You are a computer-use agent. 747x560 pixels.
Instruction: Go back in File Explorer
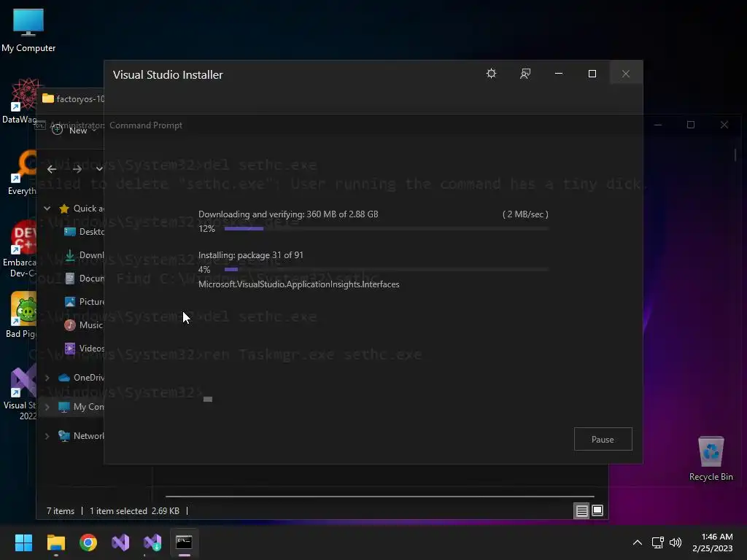point(52,169)
